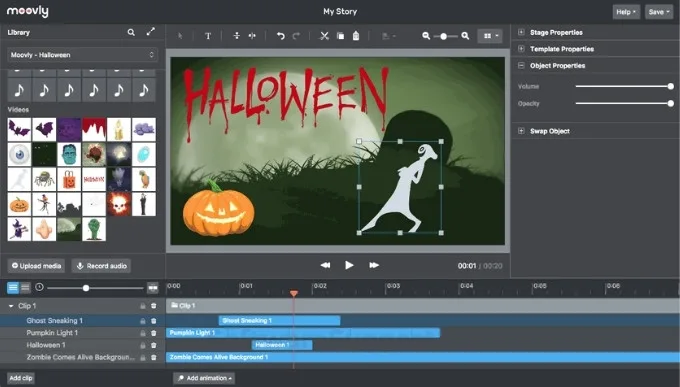680x387 pixels.
Task: Select the ghost object on the stage
Action: coord(400,187)
